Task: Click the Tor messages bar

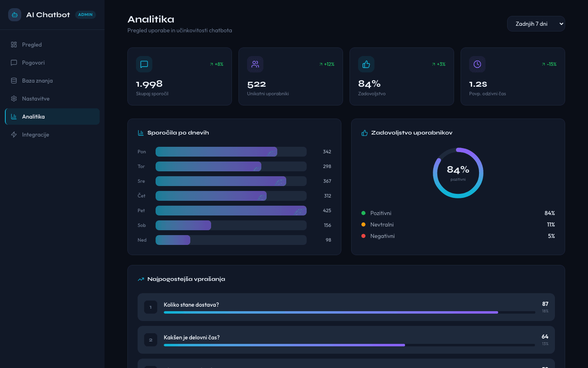Action: 208,166
